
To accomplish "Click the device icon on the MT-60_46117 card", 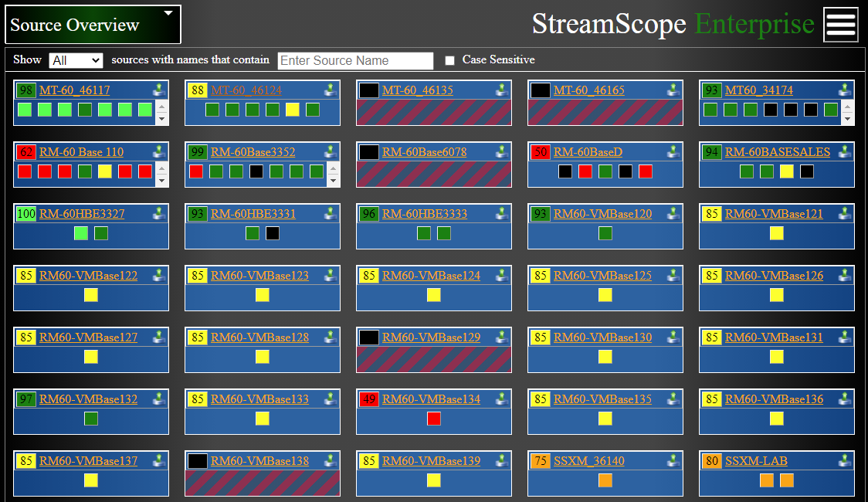I will tap(160, 90).
